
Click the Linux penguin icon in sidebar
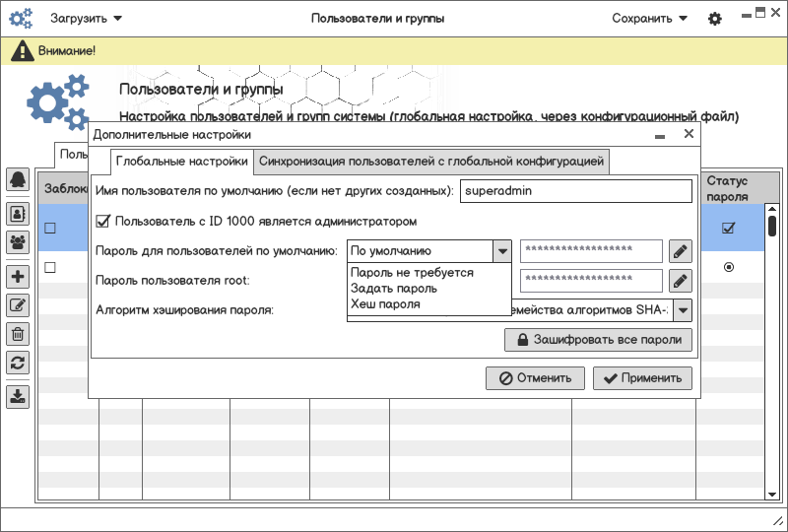tap(18, 179)
